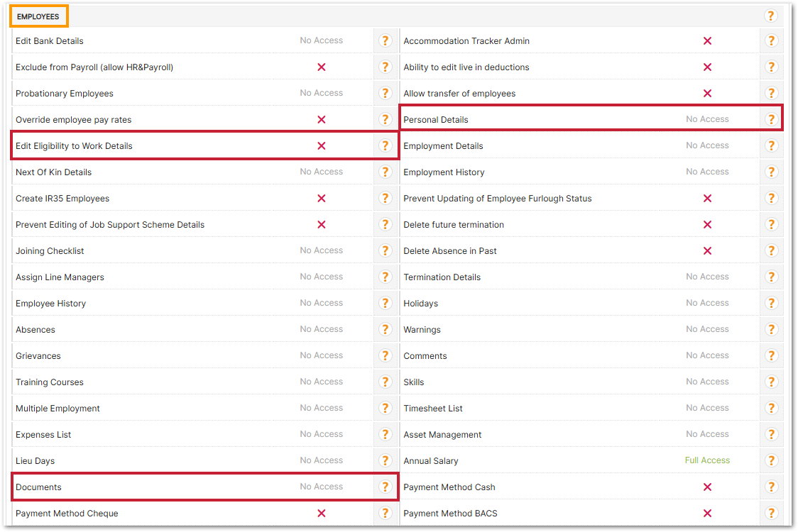Click No Access for Next Of Kin Details
The width and height of the screenshot is (798, 532).
(321, 172)
